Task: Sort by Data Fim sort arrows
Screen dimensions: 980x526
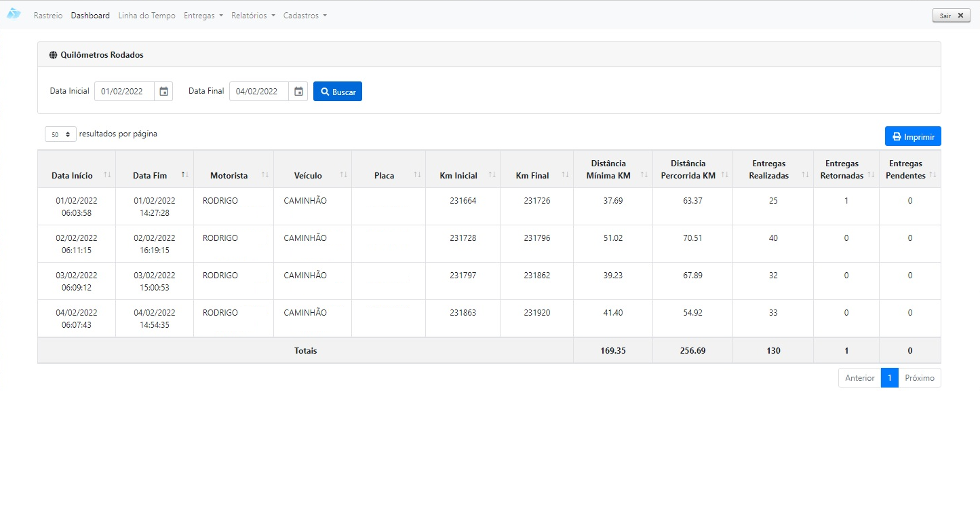Action: 184,175
